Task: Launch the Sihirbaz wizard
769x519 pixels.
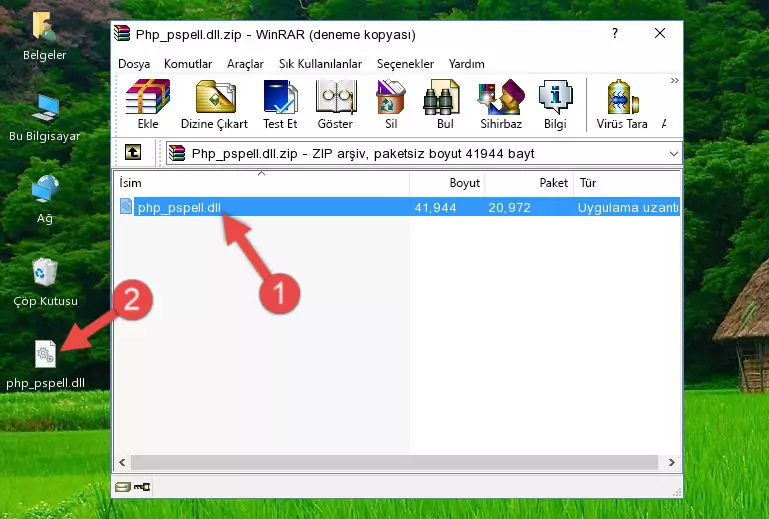Action: click(x=501, y=104)
